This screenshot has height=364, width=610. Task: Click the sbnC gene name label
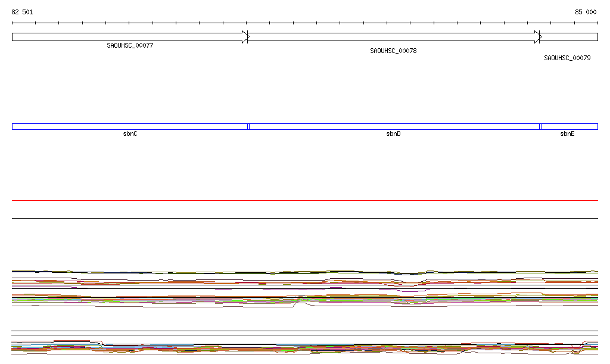pos(130,134)
